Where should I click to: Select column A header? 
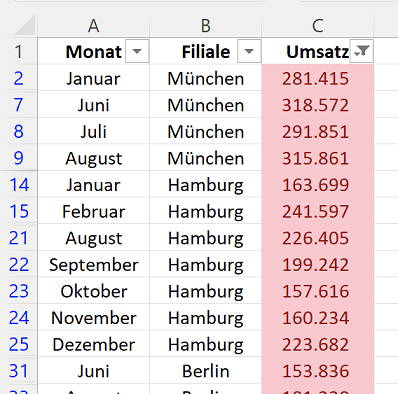(94, 25)
